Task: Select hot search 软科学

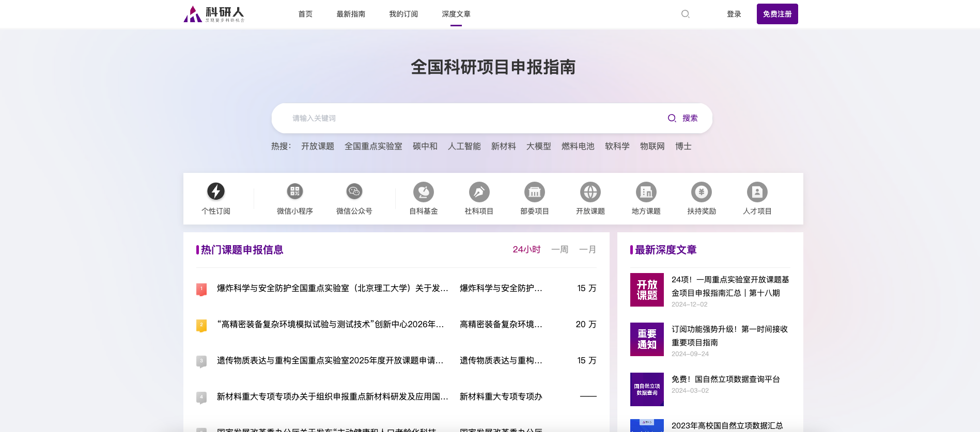Action: tap(617, 146)
